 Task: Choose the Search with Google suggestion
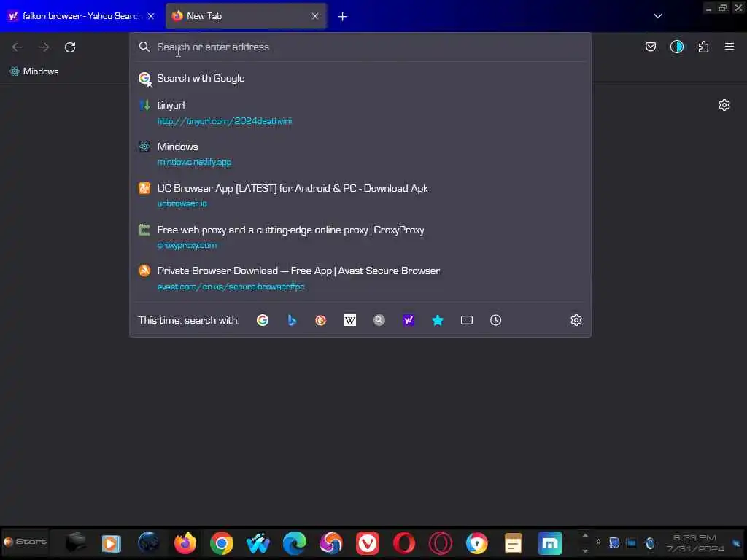point(360,79)
